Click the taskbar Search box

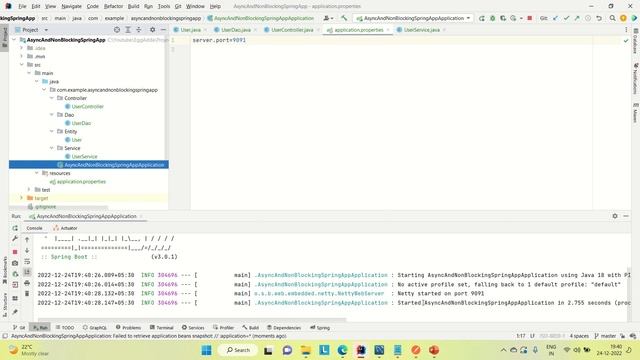click(238, 350)
